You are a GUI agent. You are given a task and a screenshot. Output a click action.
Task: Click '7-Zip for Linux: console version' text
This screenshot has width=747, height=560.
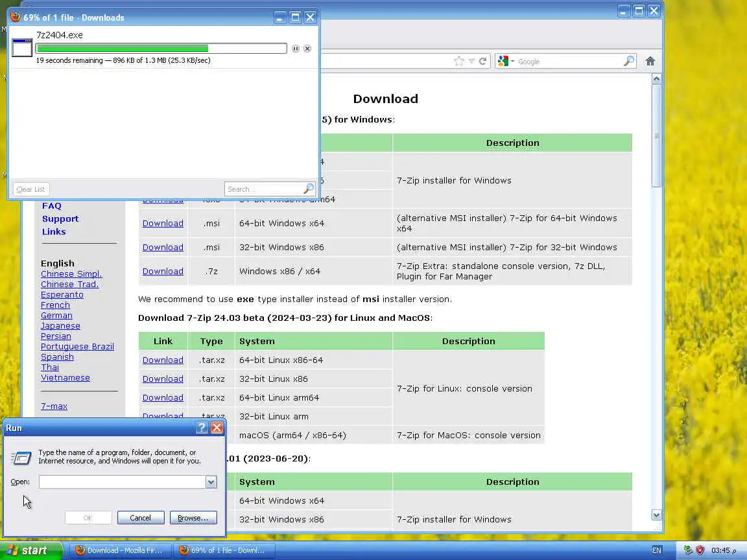pyautogui.click(x=464, y=389)
